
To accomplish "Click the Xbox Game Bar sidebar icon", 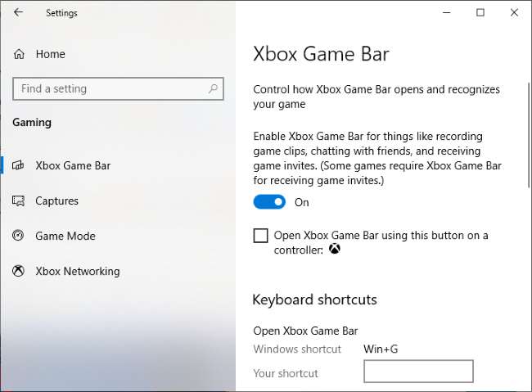I will click(x=18, y=165).
